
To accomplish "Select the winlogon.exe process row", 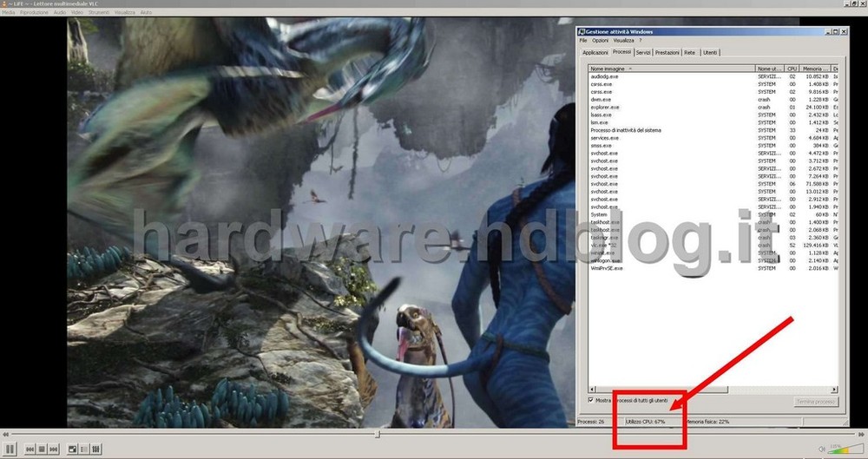I will tap(713, 260).
